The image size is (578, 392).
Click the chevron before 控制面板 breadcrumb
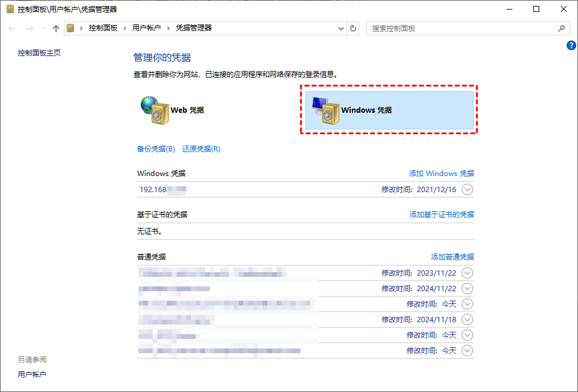pyautogui.click(x=81, y=28)
